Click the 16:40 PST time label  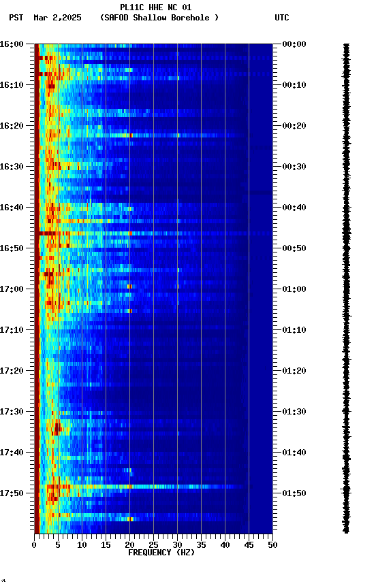click(12, 208)
